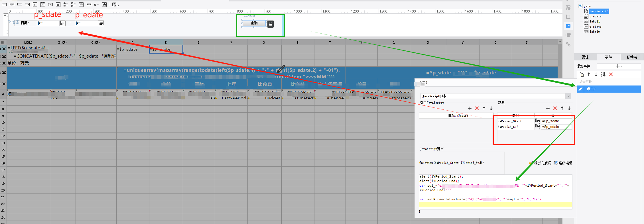The height and width of the screenshot is (224, 644).
Task: Copy the selected event in event toolbar
Action: 581,74
